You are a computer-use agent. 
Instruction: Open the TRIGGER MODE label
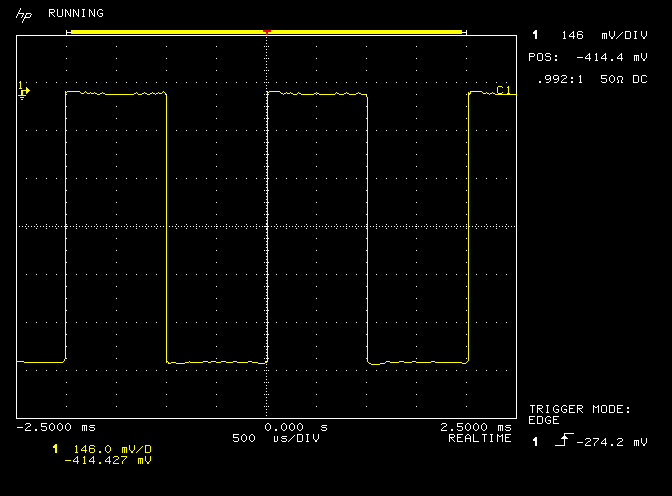pos(579,409)
